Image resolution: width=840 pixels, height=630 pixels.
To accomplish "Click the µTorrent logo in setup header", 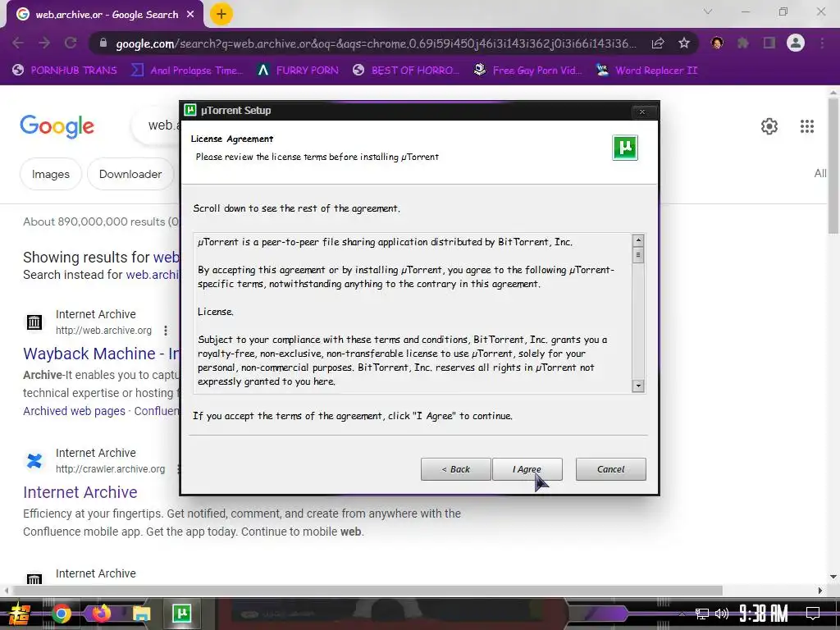I will (625, 148).
